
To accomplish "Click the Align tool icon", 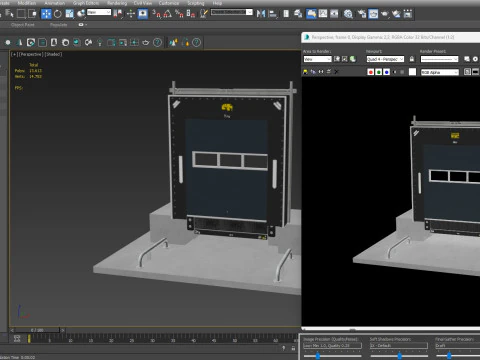I will (x=273, y=14).
